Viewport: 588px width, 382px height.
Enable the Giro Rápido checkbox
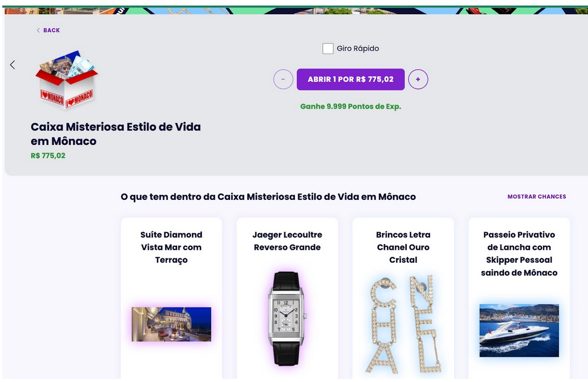tap(328, 48)
